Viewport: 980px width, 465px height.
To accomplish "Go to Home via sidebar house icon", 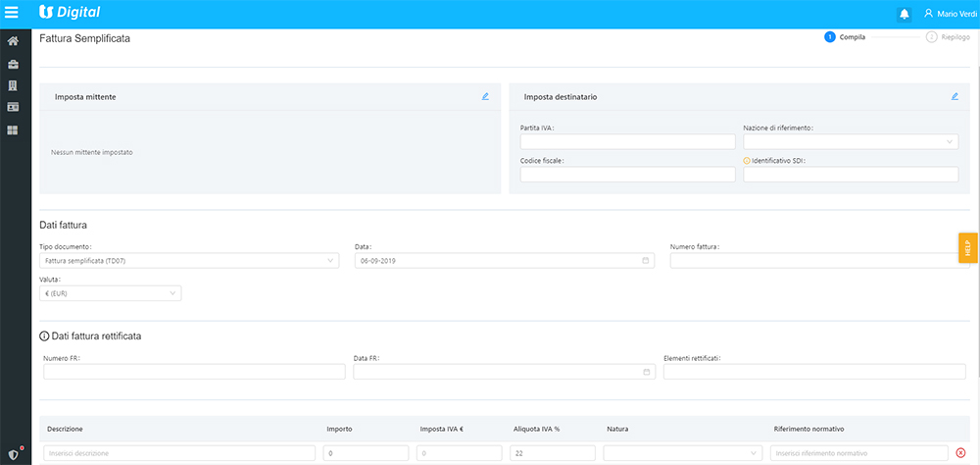I will tap(13, 41).
